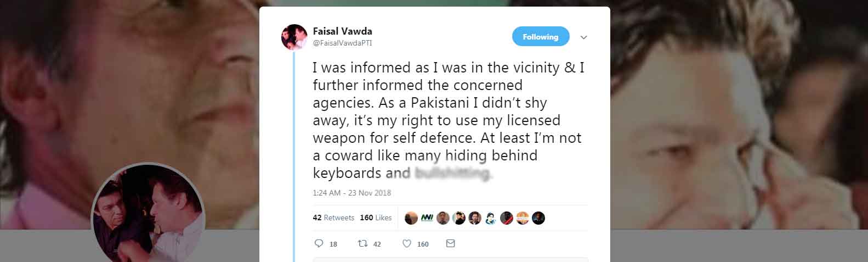This screenshot has width=868, height=262.
Task: View the list of 42 Retweets
Action: (x=333, y=218)
